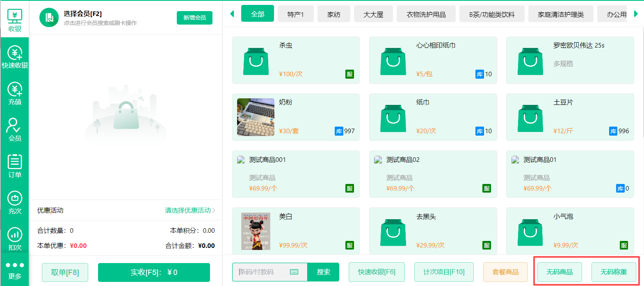Viewport: 644px width, 286px height.
Task: Click the 奶粉 product photo thumbnail
Action: pos(256,117)
